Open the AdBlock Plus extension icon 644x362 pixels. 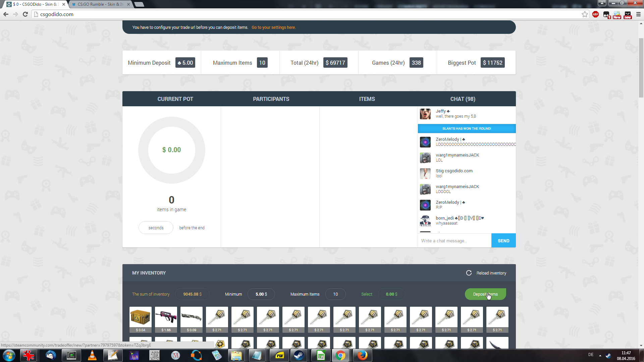595,14
